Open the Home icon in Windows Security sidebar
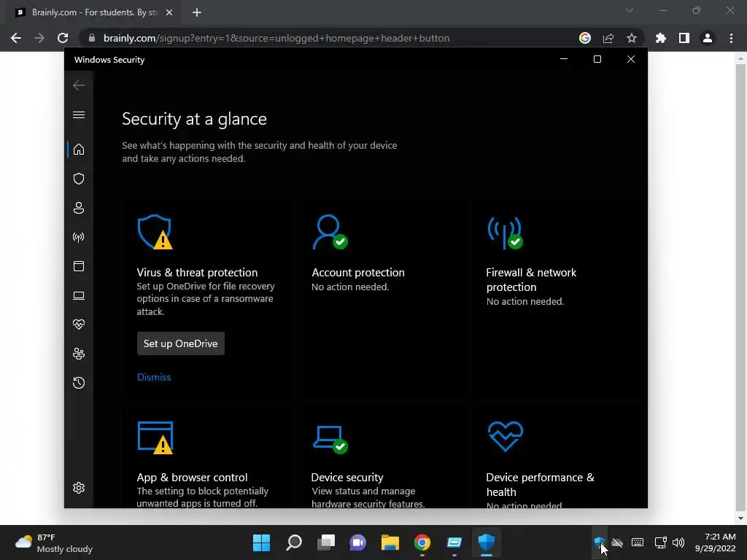Viewport: 747px width, 560px height. point(79,149)
